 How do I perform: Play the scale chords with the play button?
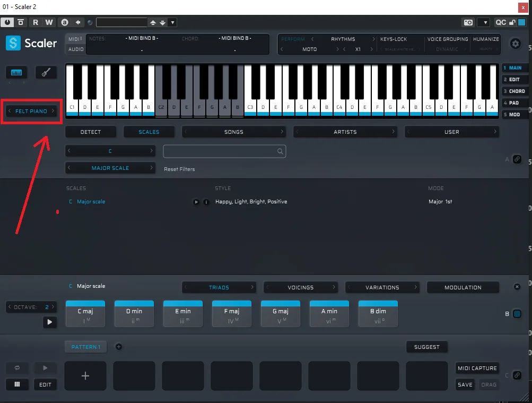[49, 322]
